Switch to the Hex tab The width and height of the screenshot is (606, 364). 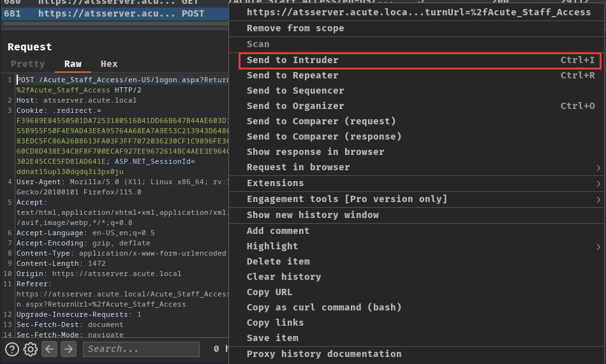(x=109, y=64)
